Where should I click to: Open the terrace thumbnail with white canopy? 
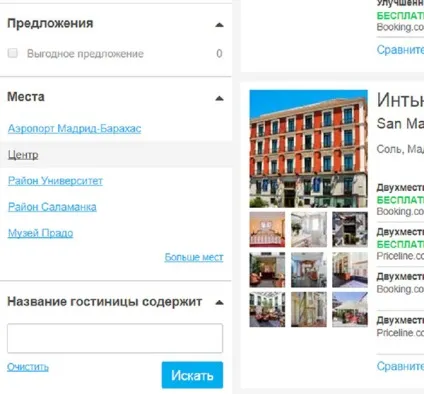tap(350, 309)
